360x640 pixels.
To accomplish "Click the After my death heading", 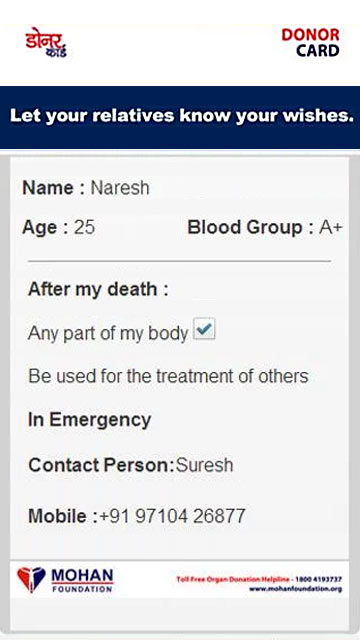I will pos(98,289).
